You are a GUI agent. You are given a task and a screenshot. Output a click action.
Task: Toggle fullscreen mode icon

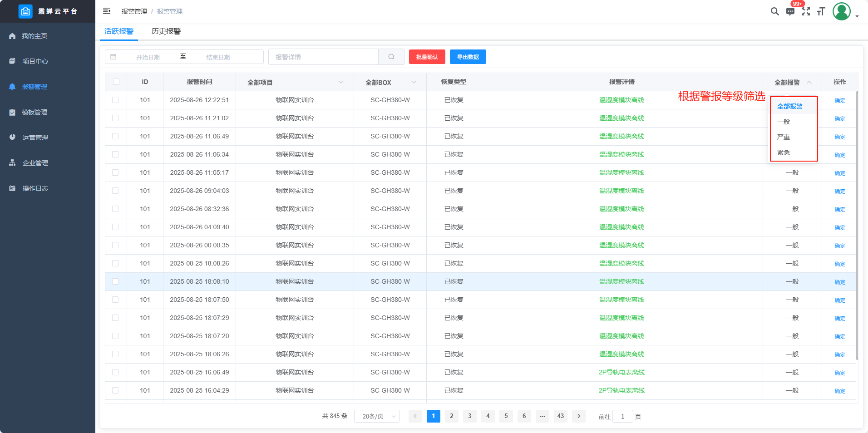pyautogui.click(x=806, y=12)
